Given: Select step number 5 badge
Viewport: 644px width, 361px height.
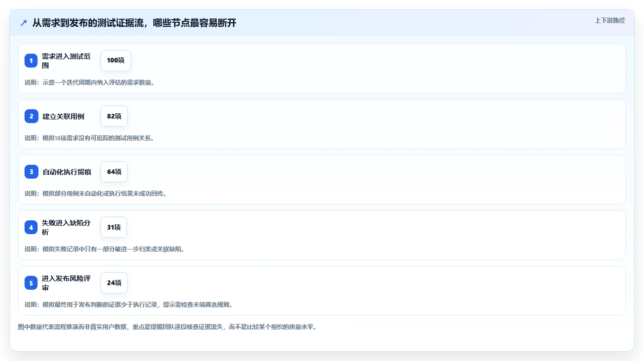Looking at the screenshot, I should [31, 283].
